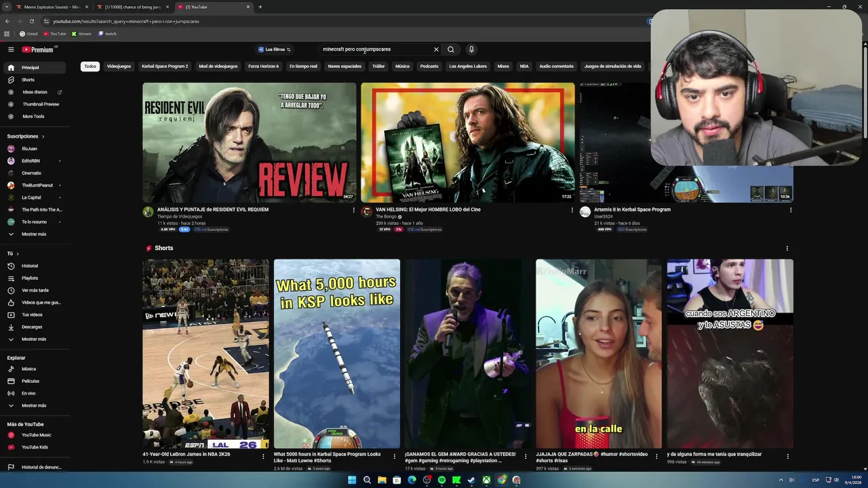
Task: Select the Podcasts filter chip
Action: point(429,66)
